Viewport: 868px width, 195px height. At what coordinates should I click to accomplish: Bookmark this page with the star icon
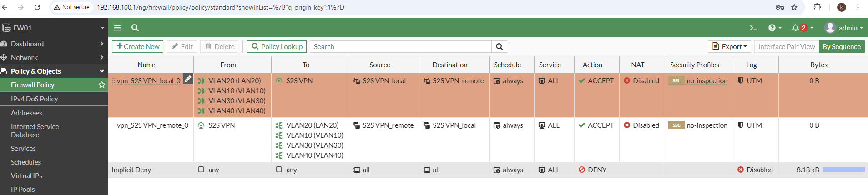(x=794, y=7)
